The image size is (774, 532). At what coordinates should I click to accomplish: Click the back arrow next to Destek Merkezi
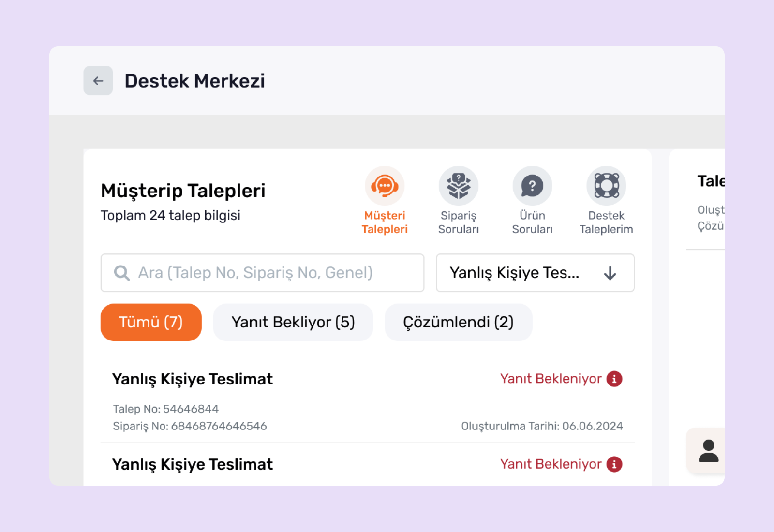(98, 81)
